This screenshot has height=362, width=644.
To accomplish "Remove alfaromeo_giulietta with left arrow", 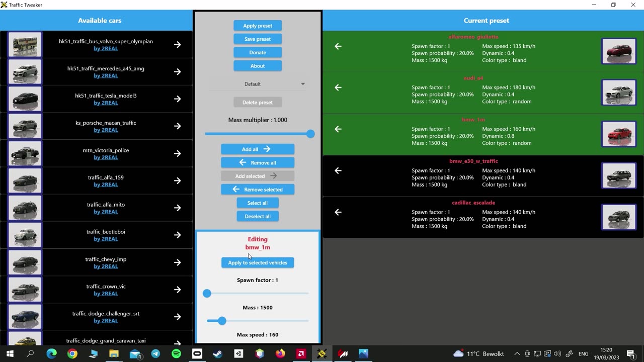I will point(338,46).
